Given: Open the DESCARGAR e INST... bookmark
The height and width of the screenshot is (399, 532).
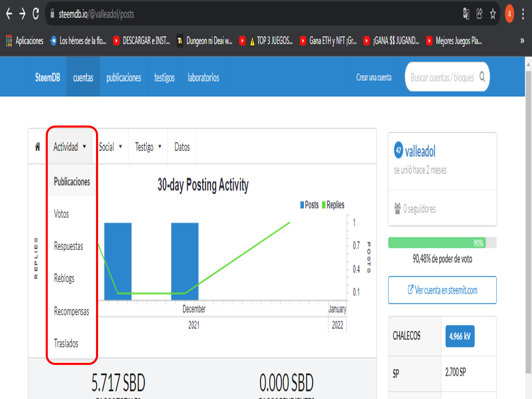Looking at the screenshot, I should [141, 41].
